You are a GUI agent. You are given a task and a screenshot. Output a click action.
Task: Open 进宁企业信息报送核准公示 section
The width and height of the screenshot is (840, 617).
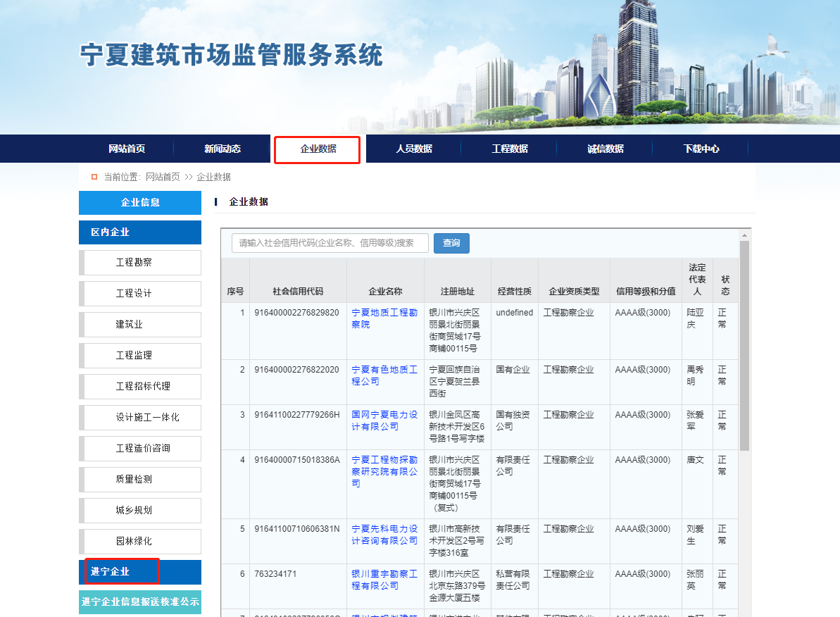coord(140,602)
